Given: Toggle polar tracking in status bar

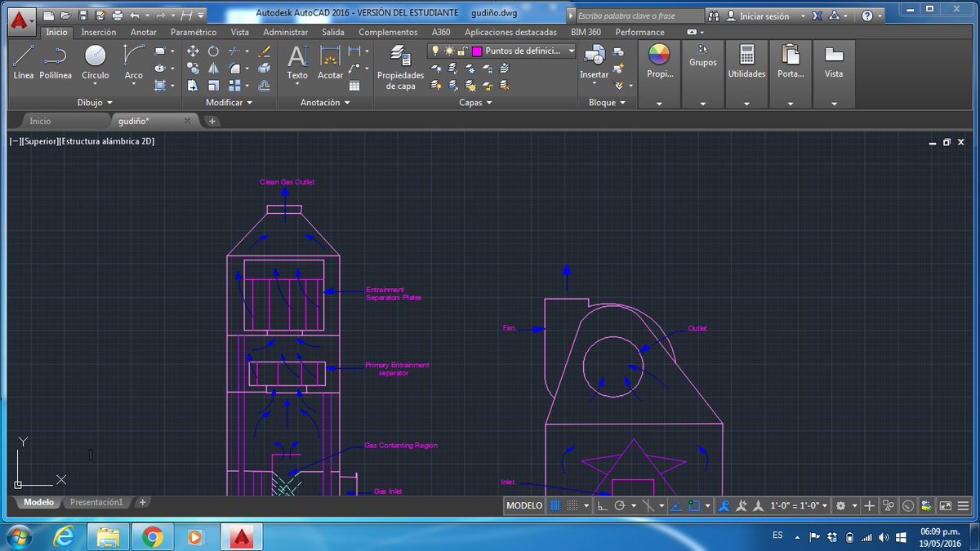Looking at the screenshot, I should pos(620,506).
